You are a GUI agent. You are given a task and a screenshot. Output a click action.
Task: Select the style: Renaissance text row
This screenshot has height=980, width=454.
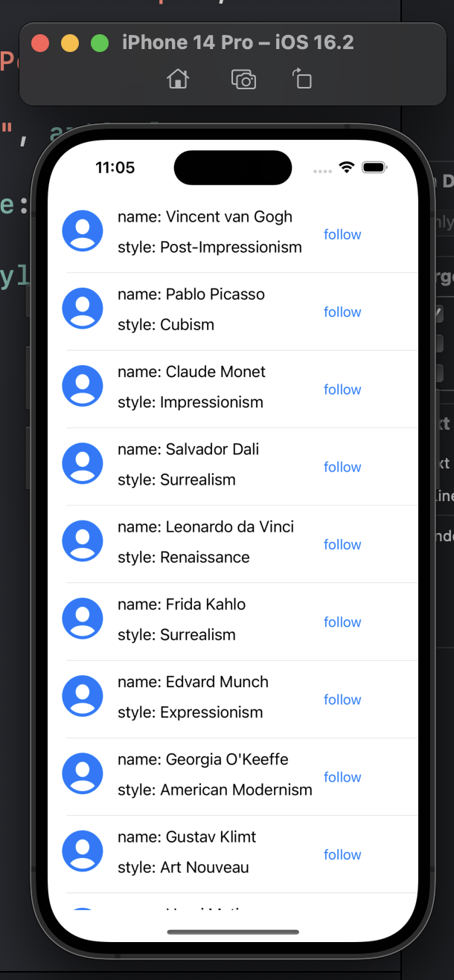click(x=184, y=557)
